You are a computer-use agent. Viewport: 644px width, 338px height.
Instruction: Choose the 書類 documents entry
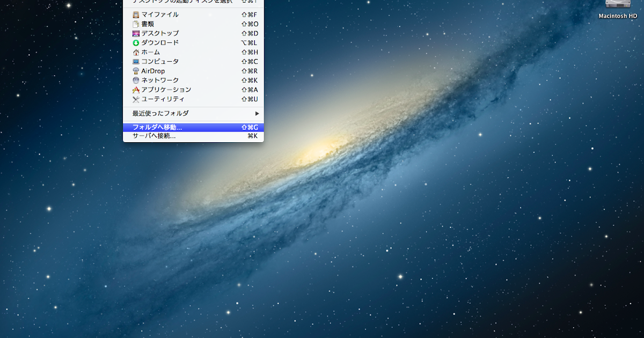(x=193, y=24)
